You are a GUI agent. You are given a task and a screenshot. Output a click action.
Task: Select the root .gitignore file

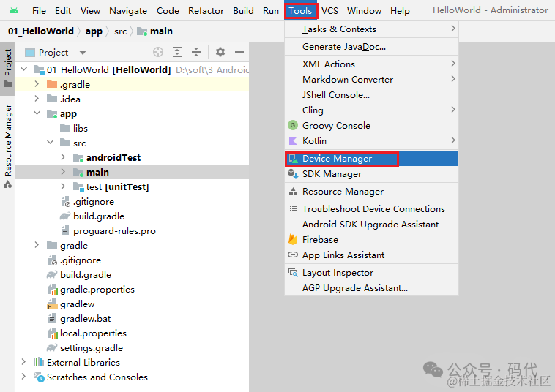point(75,260)
